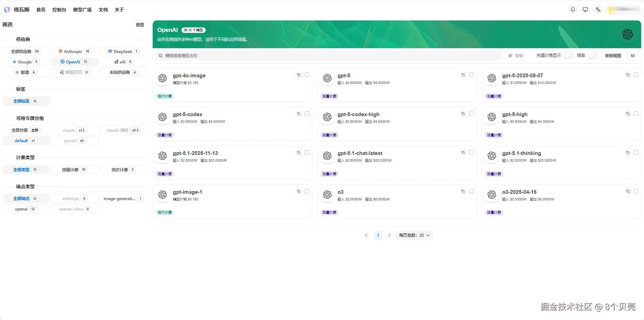Copy the gpt-5.1-2025-11-13 model name
The width and height of the screenshot is (644, 320).
coord(299,153)
